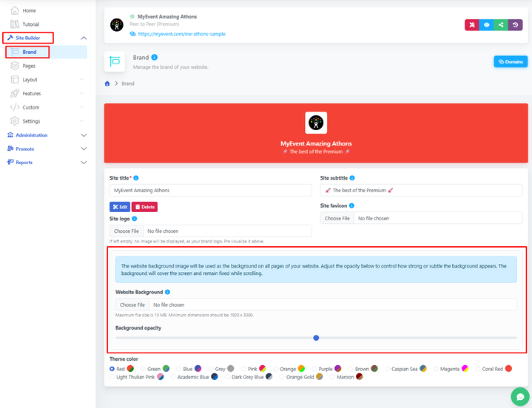Click the blue eye preview icon

pyautogui.click(x=486, y=24)
